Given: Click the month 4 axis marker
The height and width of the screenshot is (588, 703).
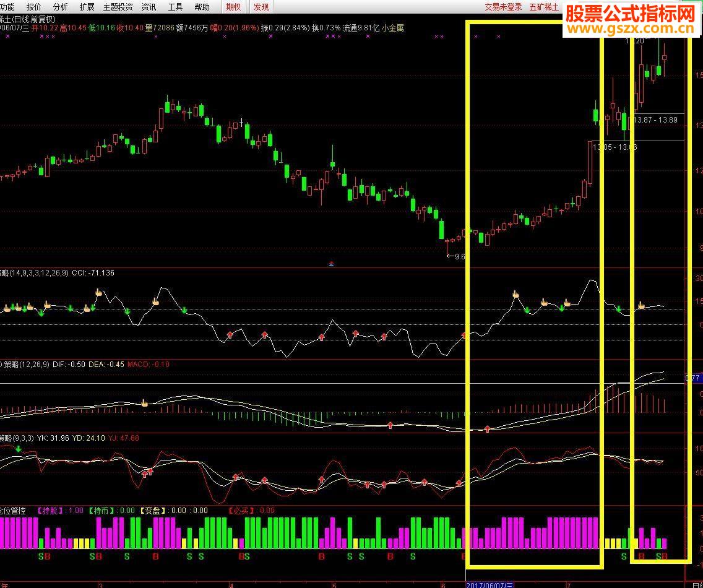Looking at the screenshot, I should point(231,585).
